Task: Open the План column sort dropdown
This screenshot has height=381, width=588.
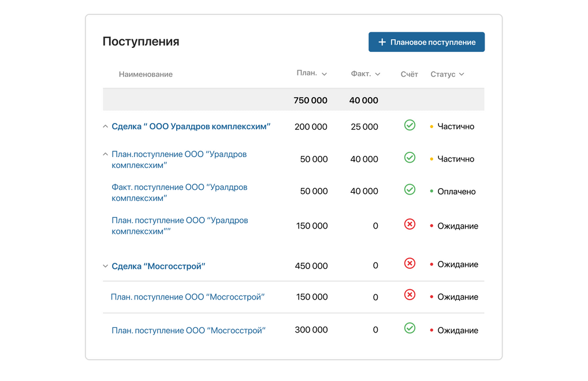Action: pyautogui.click(x=324, y=74)
